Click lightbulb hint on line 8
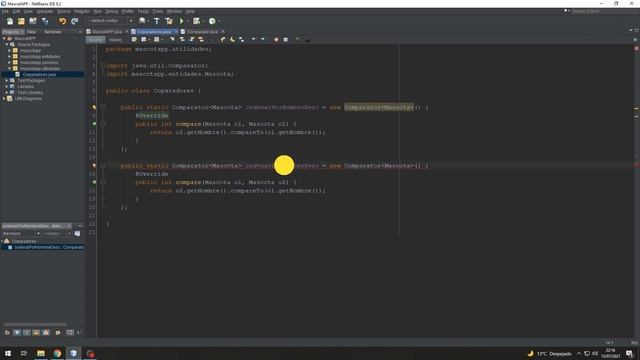 click(x=94, y=107)
